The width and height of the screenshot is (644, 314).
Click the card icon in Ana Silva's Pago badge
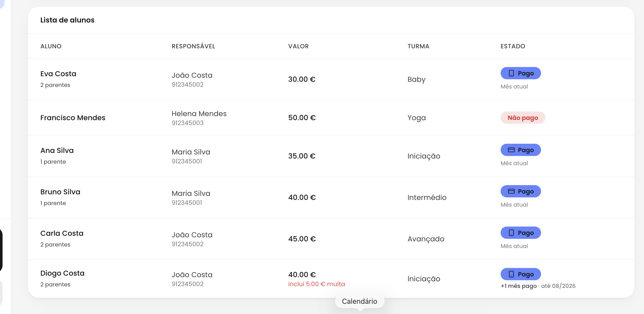[x=511, y=150]
